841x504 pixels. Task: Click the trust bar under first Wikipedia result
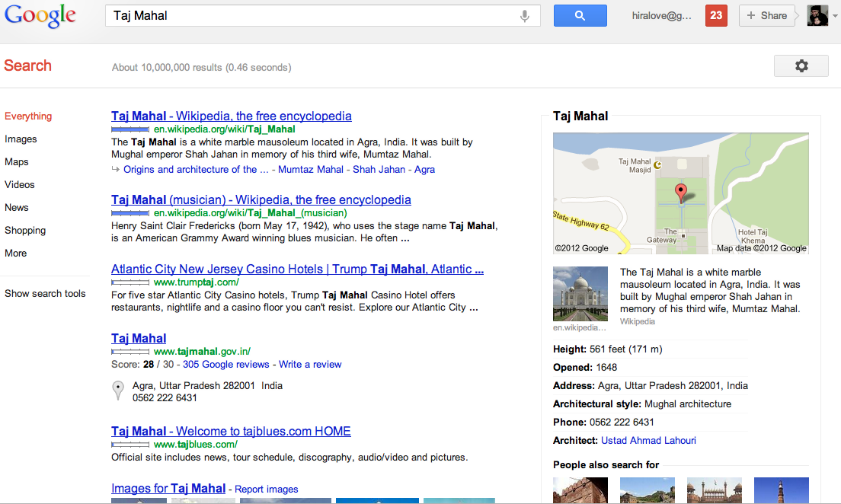click(130, 129)
